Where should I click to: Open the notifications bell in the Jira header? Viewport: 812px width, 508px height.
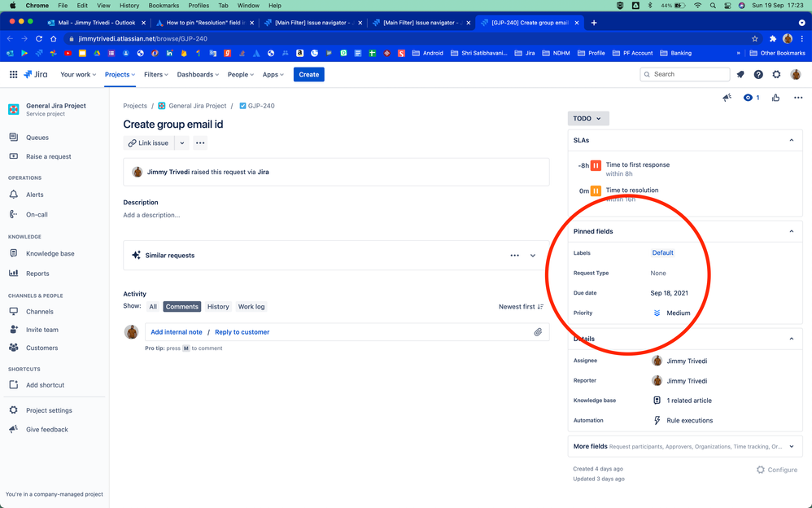740,75
